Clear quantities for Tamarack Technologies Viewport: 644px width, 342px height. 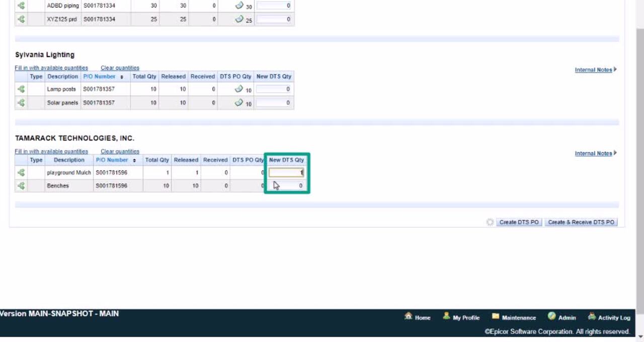point(120,151)
